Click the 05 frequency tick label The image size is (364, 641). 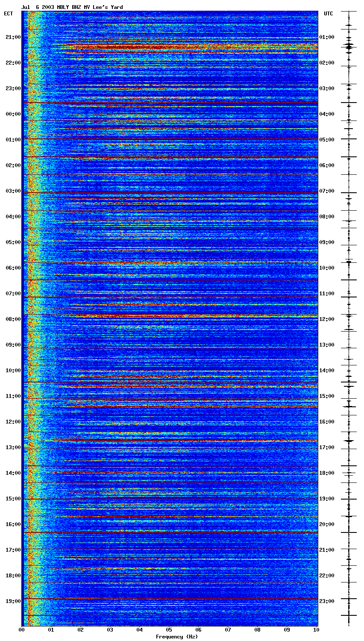click(169, 629)
